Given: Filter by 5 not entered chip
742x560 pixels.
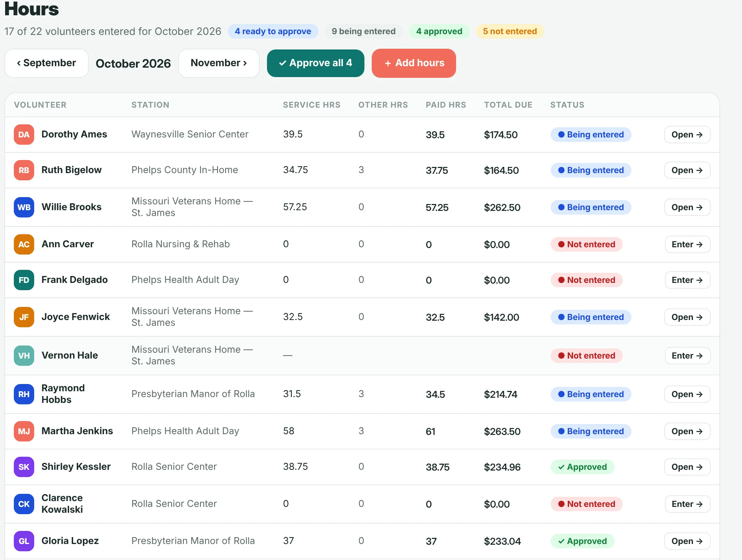Looking at the screenshot, I should click(x=510, y=31).
